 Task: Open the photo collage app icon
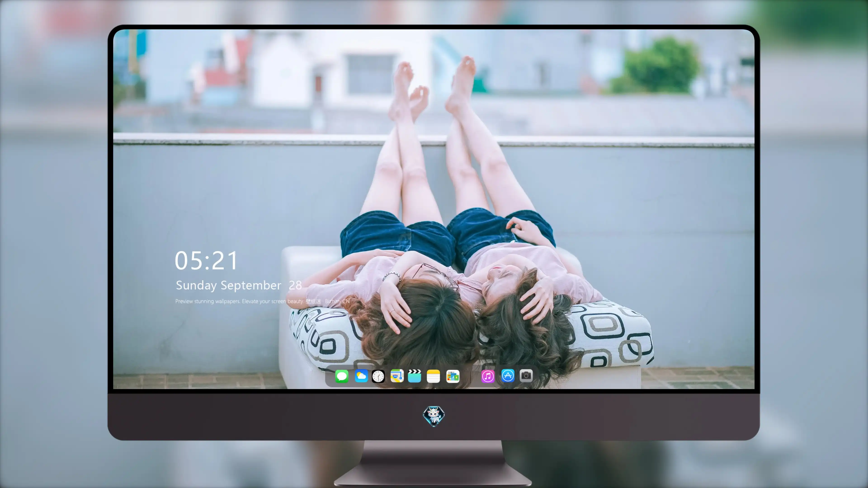click(x=453, y=376)
